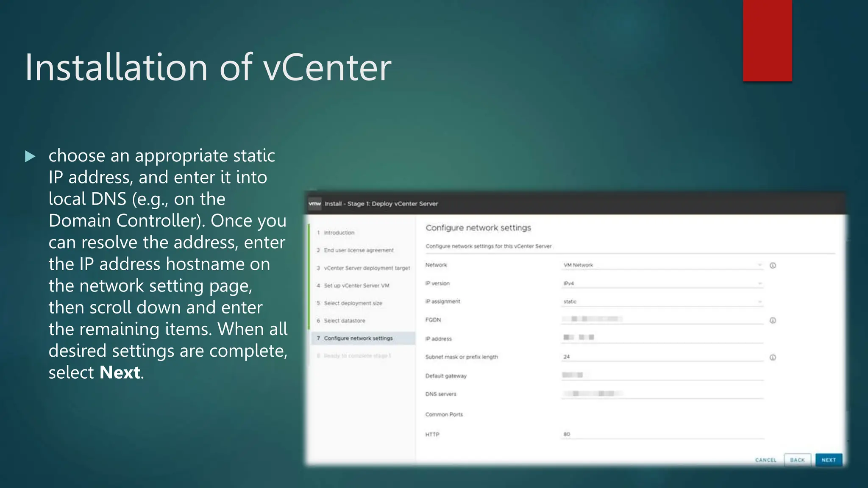Image resolution: width=868 pixels, height=488 pixels.
Task: Select step 6 Select datastore
Action: coord(341,321)
